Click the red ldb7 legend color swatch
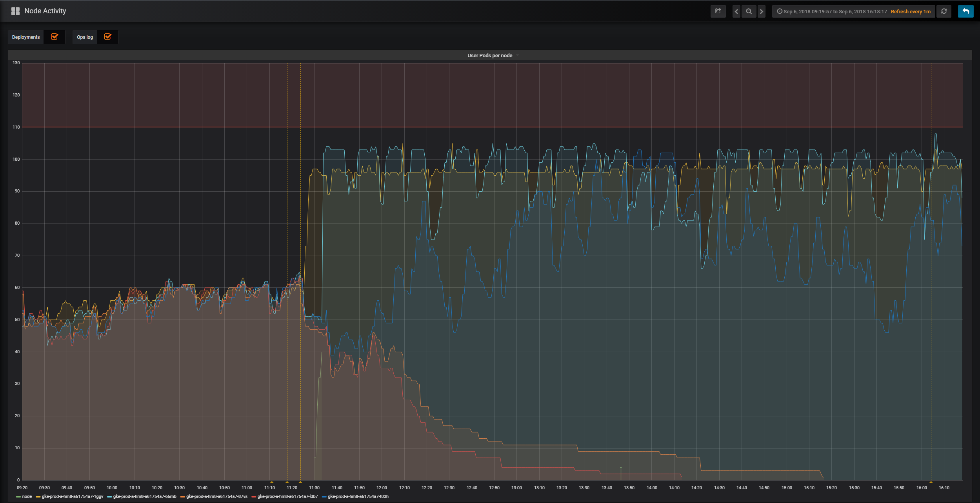980x503 pixels. [254, 497]
